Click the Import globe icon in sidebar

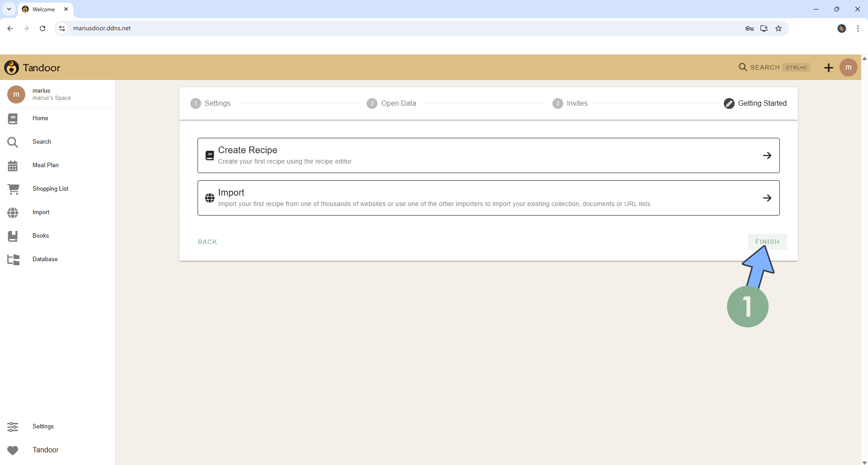click(13, 212)
